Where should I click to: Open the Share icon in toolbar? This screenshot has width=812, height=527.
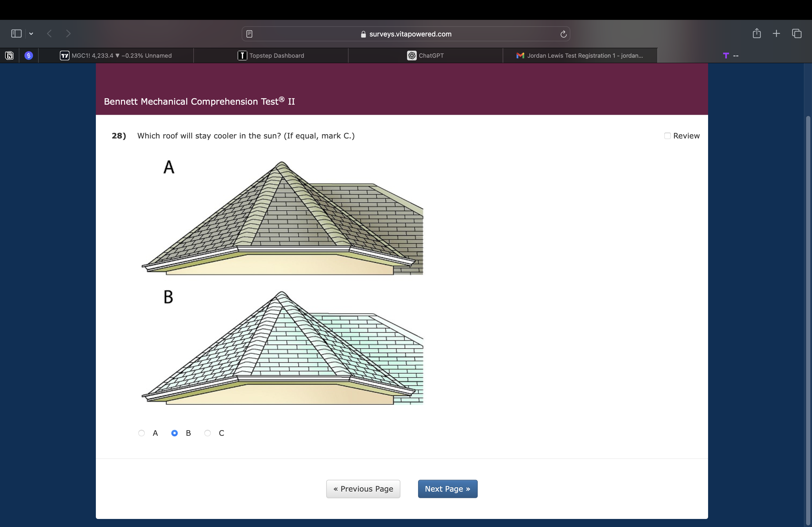(x=756, y=33)
